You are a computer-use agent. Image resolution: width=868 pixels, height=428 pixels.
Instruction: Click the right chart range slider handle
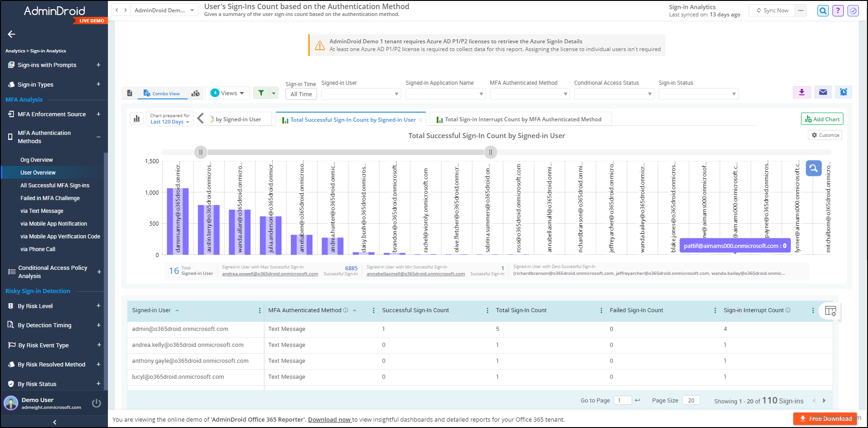tap(490, 152)
